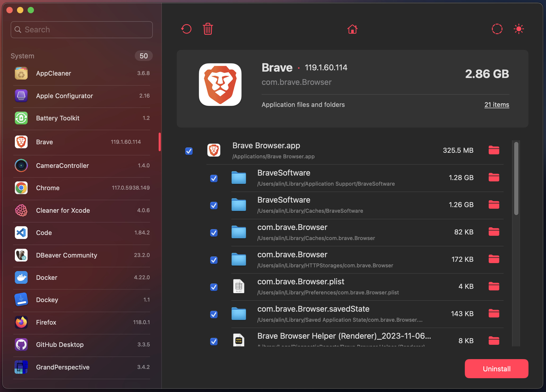Reveal Brave Browser.app in Finder folder icon

(x=494, y=150)
